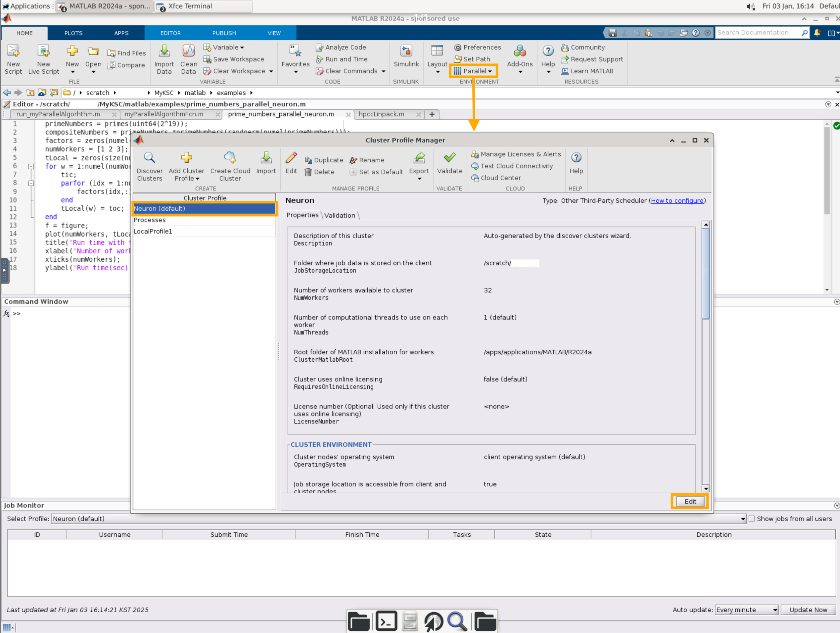
Task: Open the Community resource link
Action: 583,47
